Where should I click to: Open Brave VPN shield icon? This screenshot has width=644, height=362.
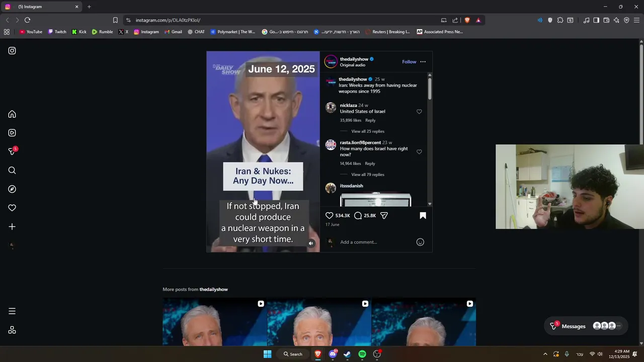[x=626, y=20]
